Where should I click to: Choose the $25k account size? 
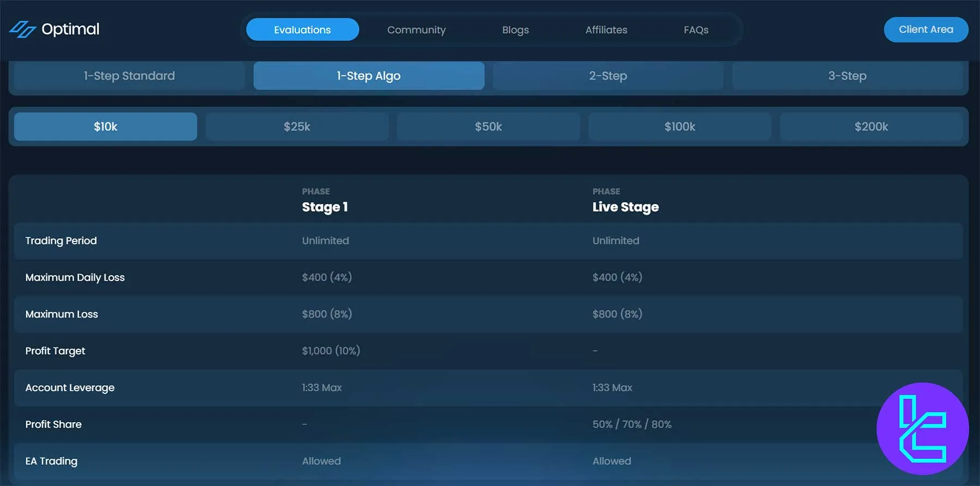point(297,126)
